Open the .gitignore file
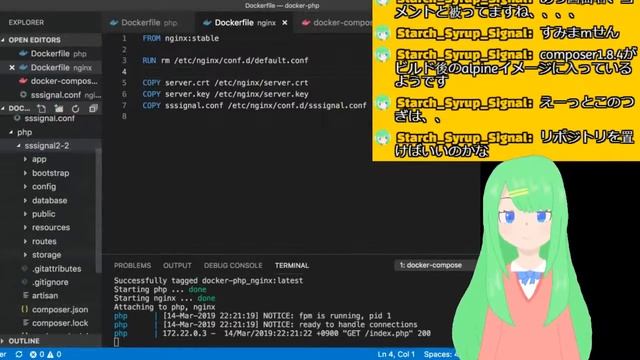Viewport: 640px width, 360px height. click(49, 282)
